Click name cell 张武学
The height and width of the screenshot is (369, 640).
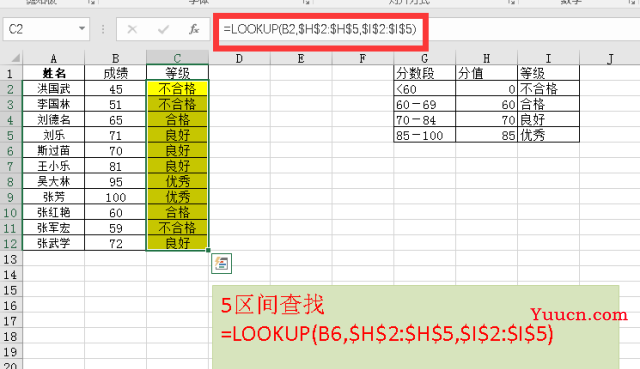click(53, 243)
